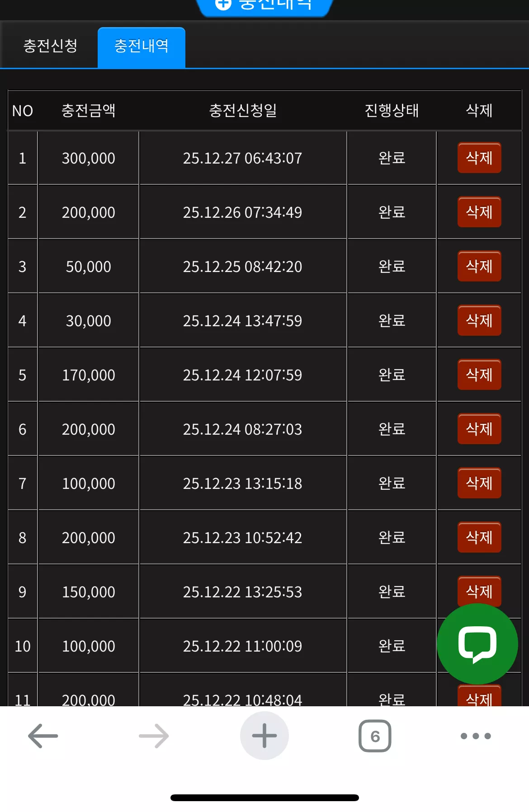Click the 진행상태 column header
The image size is (529, 812).
(x=392, y=110)
